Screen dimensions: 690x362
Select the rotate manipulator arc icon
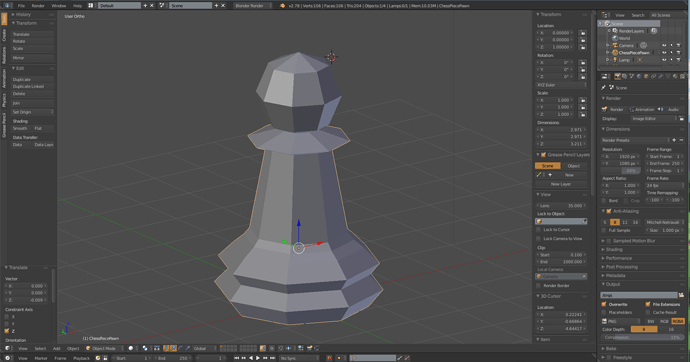pos(180,348)
